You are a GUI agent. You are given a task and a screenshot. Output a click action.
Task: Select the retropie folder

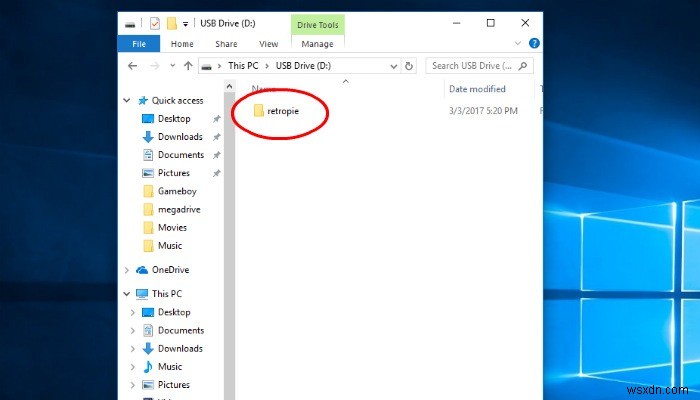277,111
